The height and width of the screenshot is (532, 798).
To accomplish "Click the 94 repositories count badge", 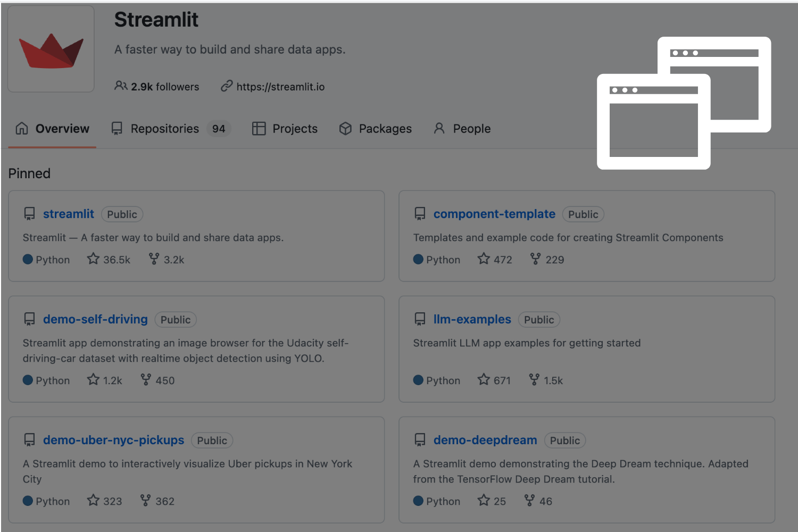I will 218,128.
